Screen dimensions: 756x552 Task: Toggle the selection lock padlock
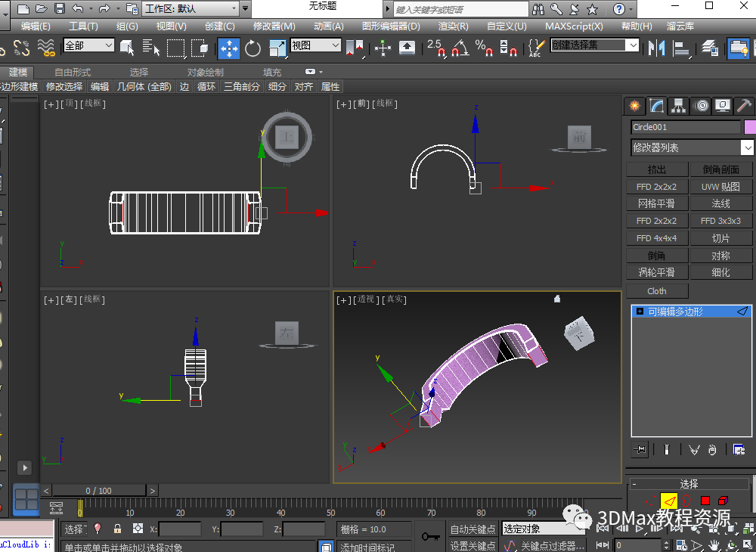[117, 529]
